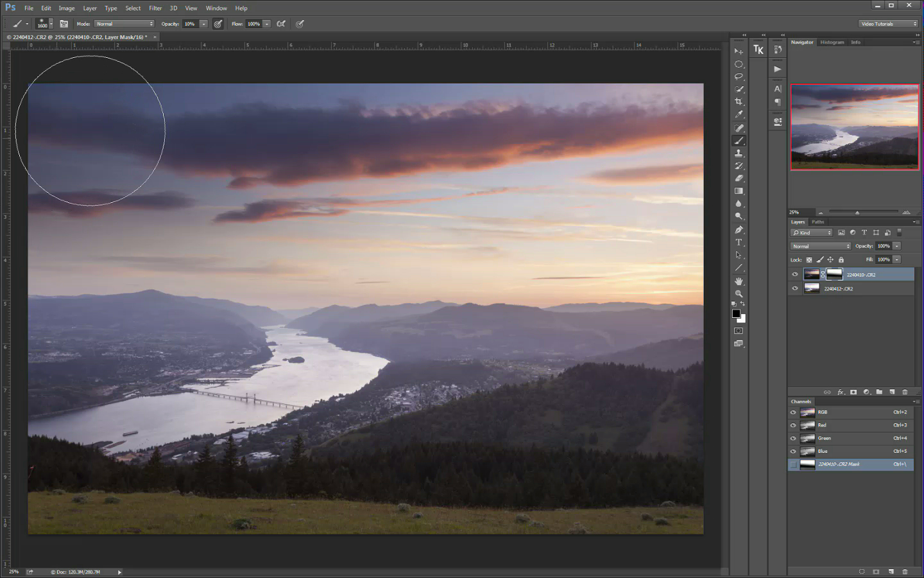Screen dimensions: 924x578
Task: Toggle lock all for the layer
Action: [x=841, y=259]
